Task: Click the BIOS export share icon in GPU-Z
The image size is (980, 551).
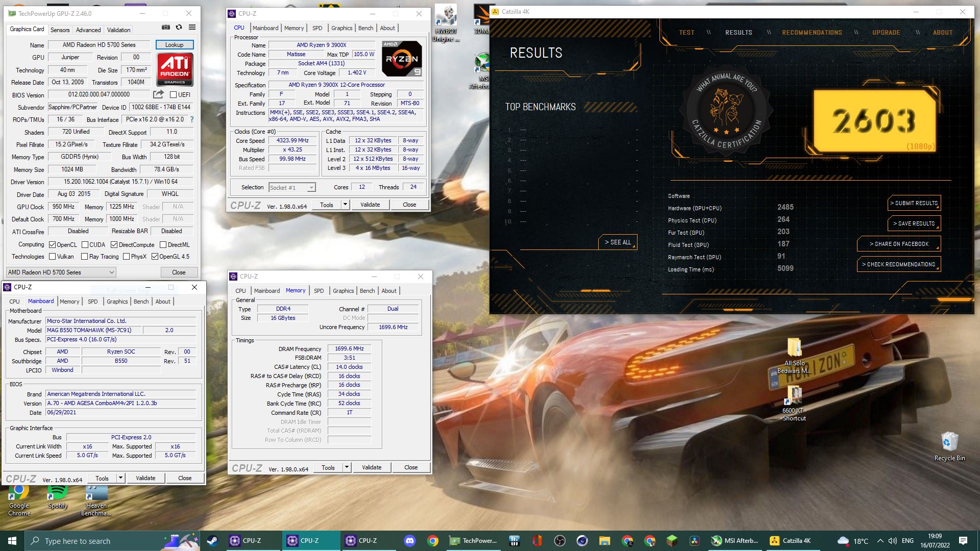Action: (158, 94)
